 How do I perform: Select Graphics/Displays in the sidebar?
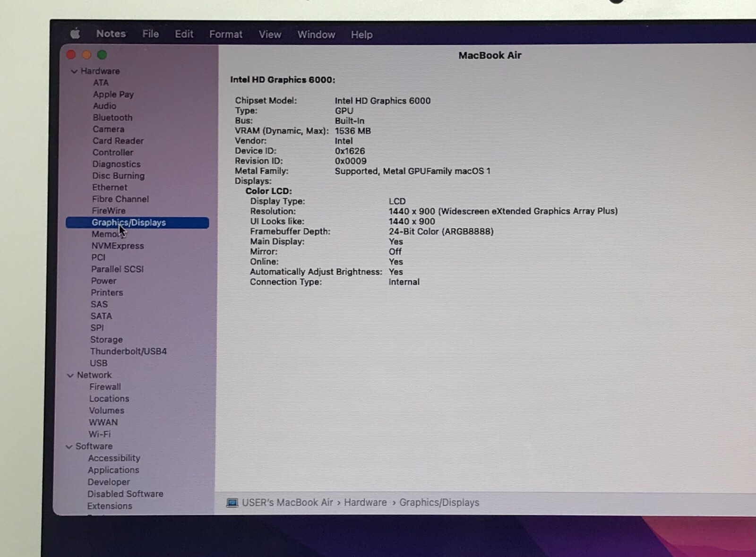coord(137,223)
